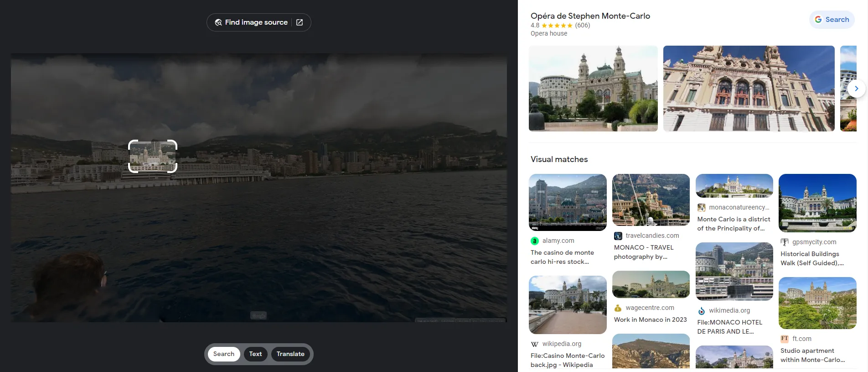
Task: Click the wikimedia.org favicon icon
Action: 702,311
